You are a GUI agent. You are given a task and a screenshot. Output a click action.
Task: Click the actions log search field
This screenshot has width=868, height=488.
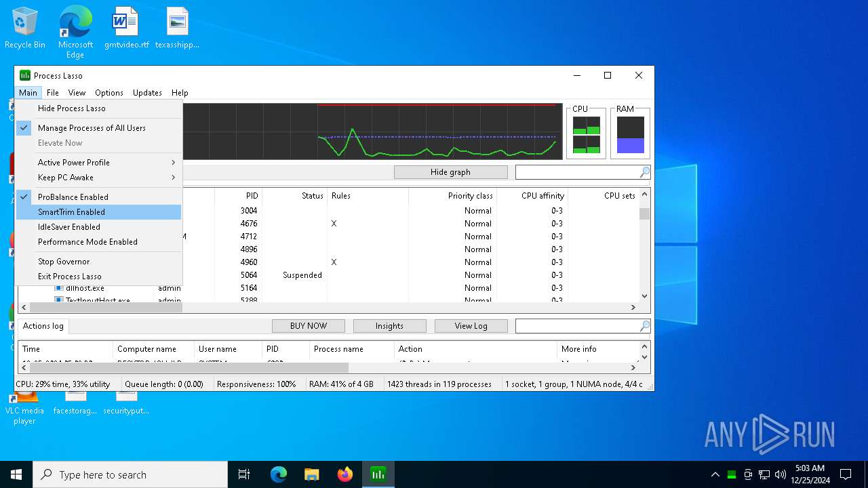577,326
